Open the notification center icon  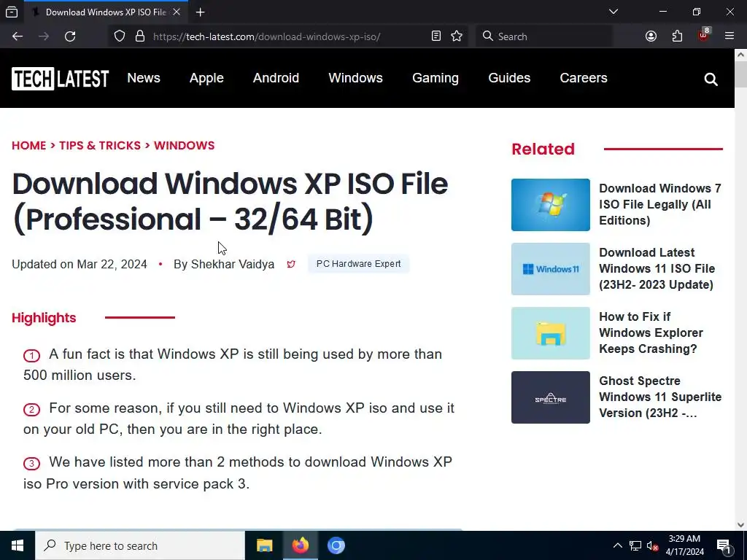point(724,545)
